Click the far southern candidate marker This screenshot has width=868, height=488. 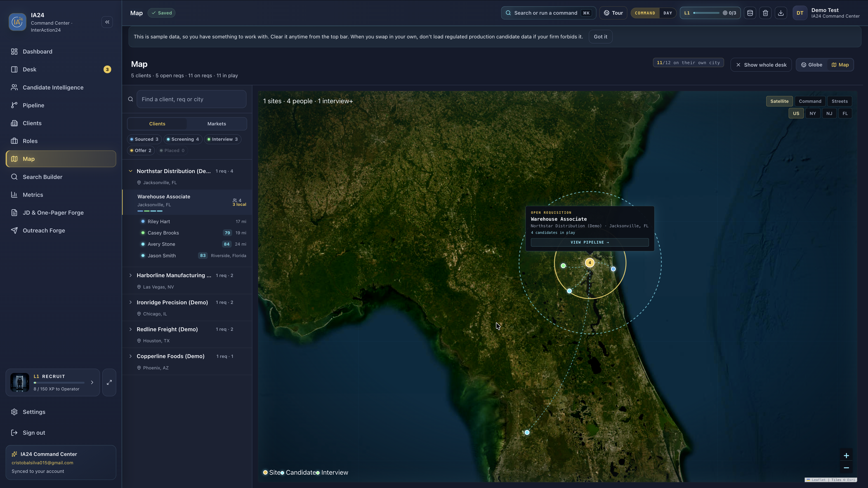click(527, 432)
